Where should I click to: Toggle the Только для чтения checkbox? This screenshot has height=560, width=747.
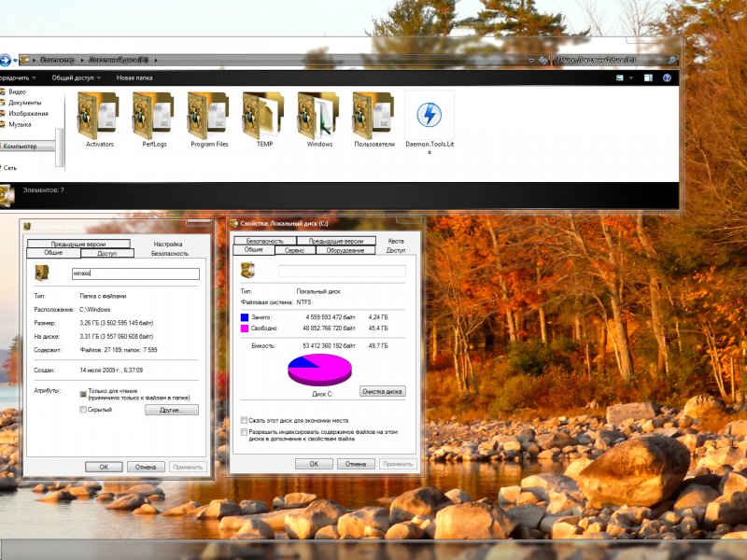tap(83, 394)
